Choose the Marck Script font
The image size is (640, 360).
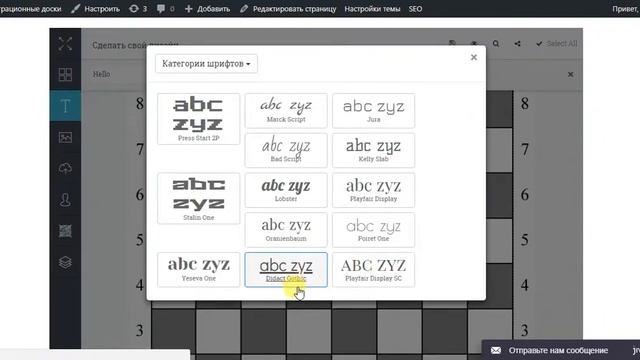pyautogui.click(x=286, y=111)
